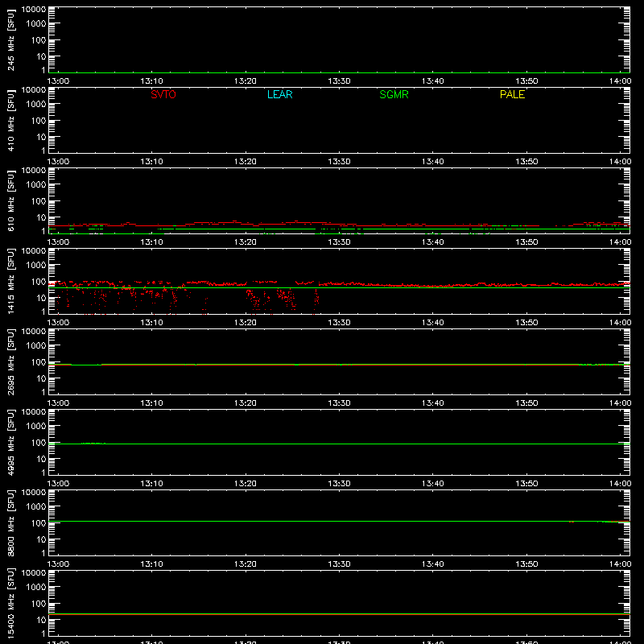
Task: Click 13:20 under the 4995 MHz panel
Action: coord(246,484)
